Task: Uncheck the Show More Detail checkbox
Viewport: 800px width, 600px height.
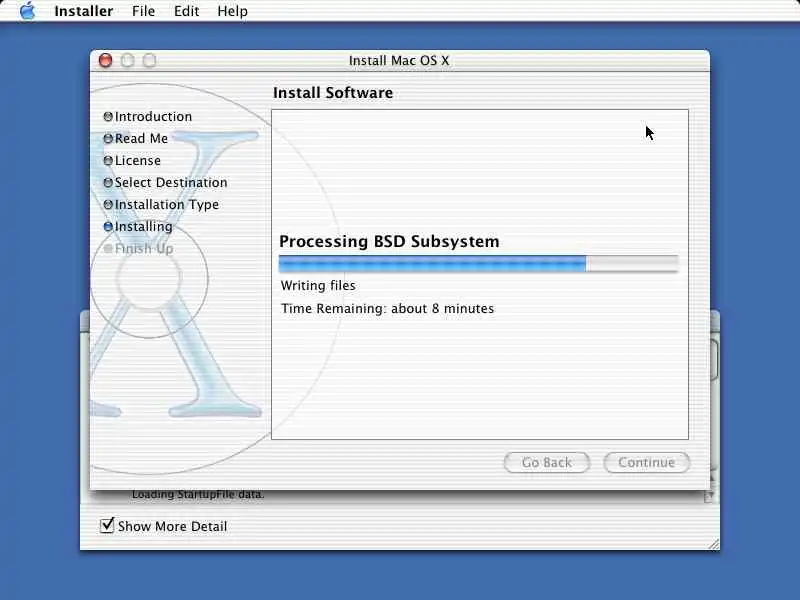Action: click(107, 525)
